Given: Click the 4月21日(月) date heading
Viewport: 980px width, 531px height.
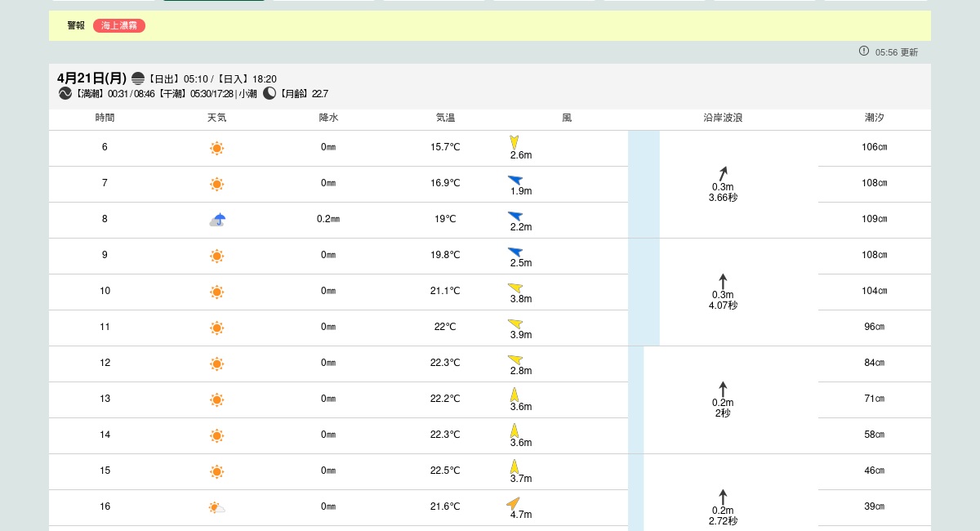Looking at the screenshot, I should point(91,78).
